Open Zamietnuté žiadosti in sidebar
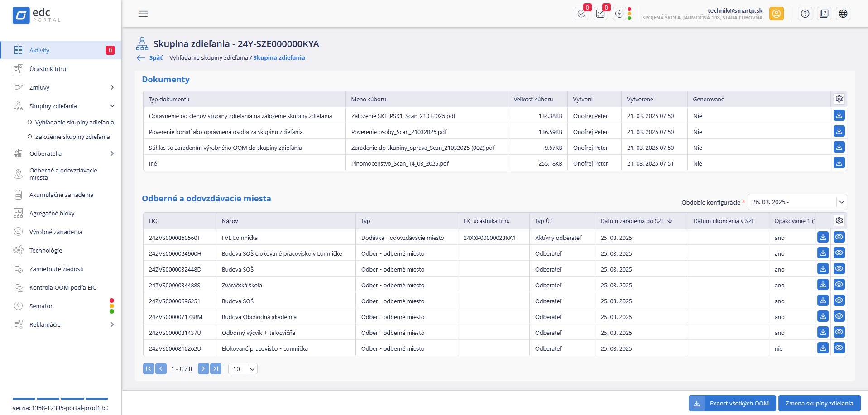The height and width of the screenshot is (415, 868). (61, 269)
